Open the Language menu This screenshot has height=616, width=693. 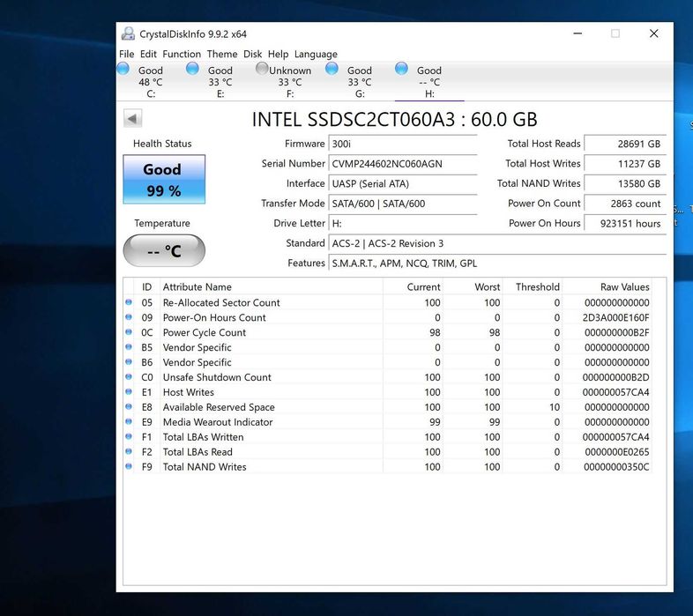316,54
